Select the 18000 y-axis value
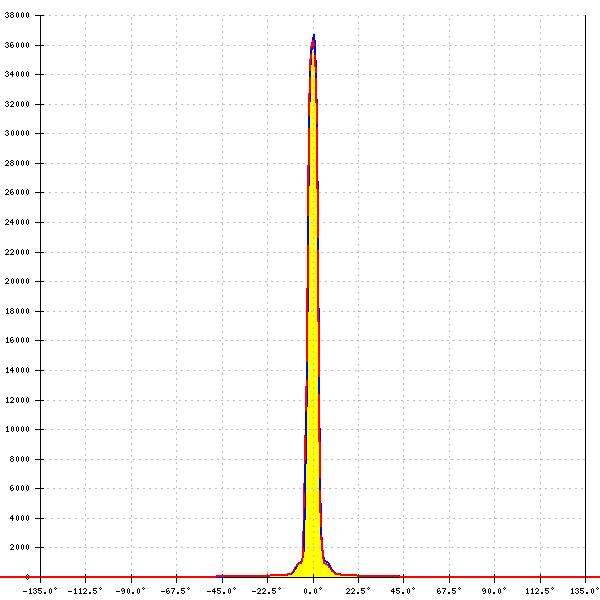The width and height of the screenshot is (600, 600). click(x=17, y=311)
